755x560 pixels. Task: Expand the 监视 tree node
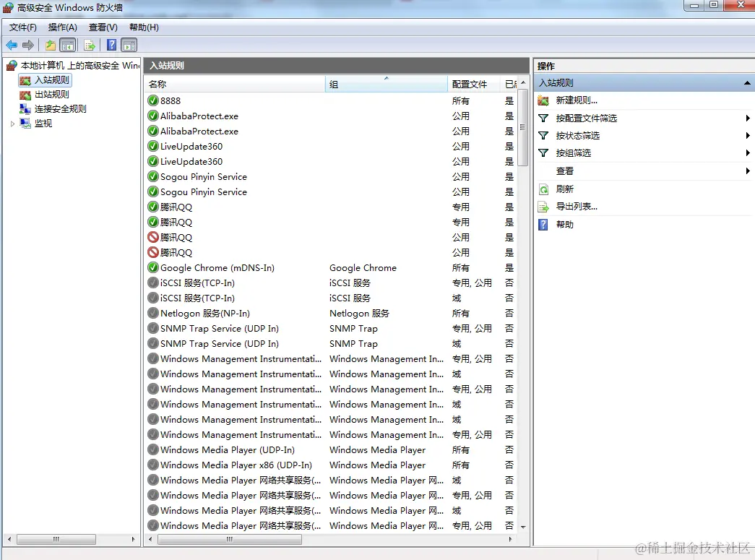[x=12, y=124]
